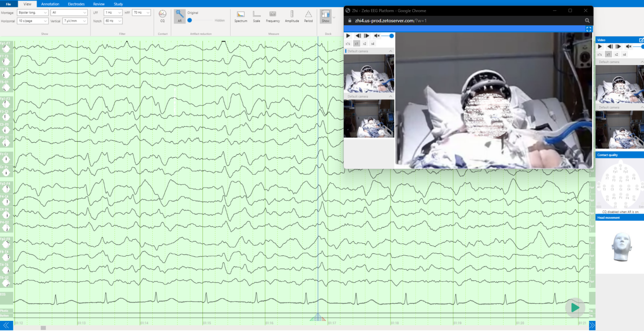Open the Montage dropdown
644x331 pixels.
pos(32,13)
